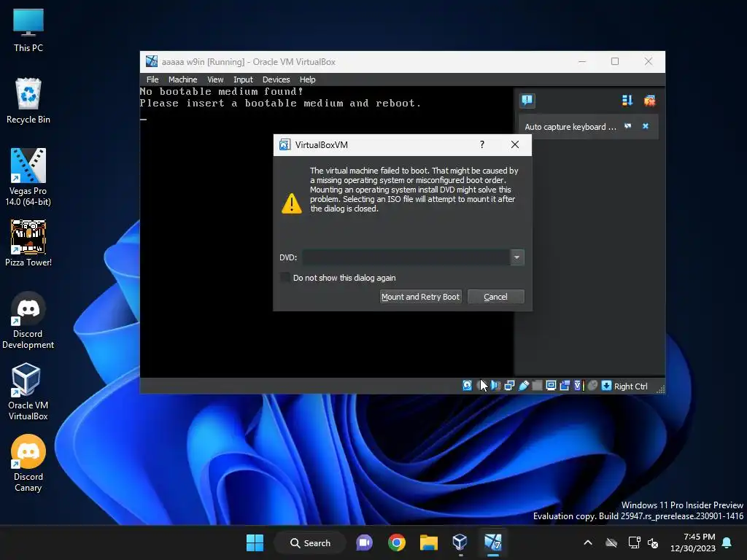The height and width of the screenshot is (560, 747).
Task: Click the network display tray icon
Action: (x=634, y=542)
